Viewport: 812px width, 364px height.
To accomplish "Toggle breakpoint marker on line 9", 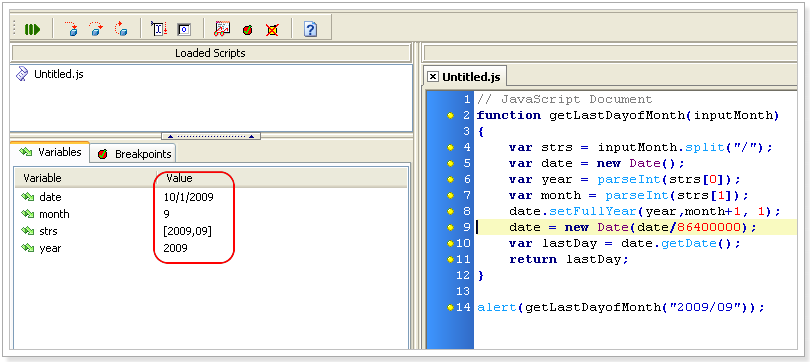I will coord(451,228).
